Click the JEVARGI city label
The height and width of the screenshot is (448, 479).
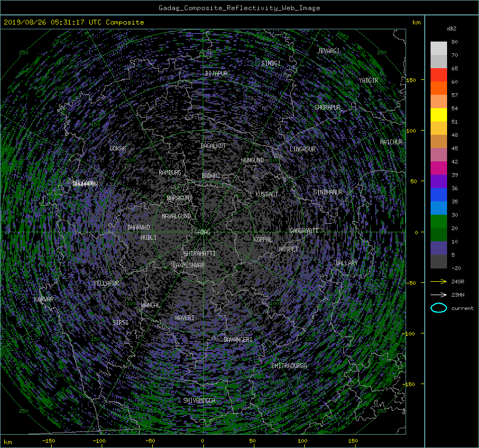[x=328, y=51]
